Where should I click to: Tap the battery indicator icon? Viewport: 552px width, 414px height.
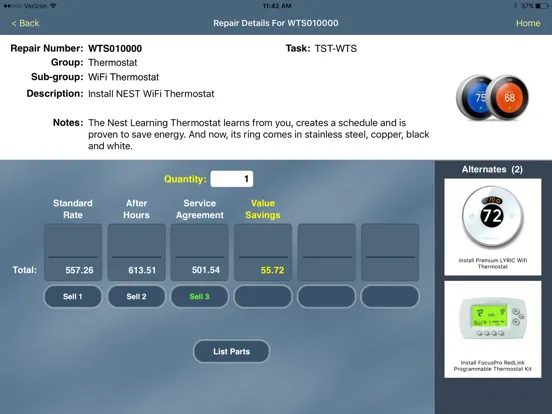(542, 6)
